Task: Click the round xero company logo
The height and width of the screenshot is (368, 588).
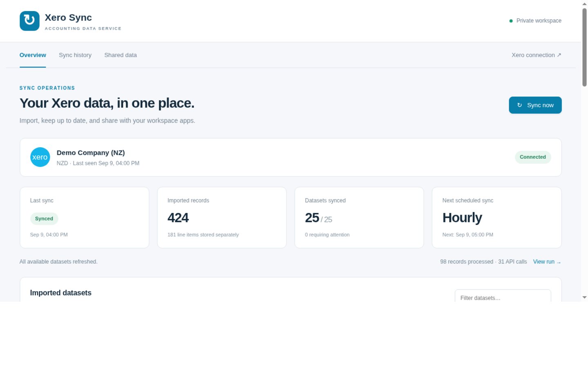Action: pos(40,157)
